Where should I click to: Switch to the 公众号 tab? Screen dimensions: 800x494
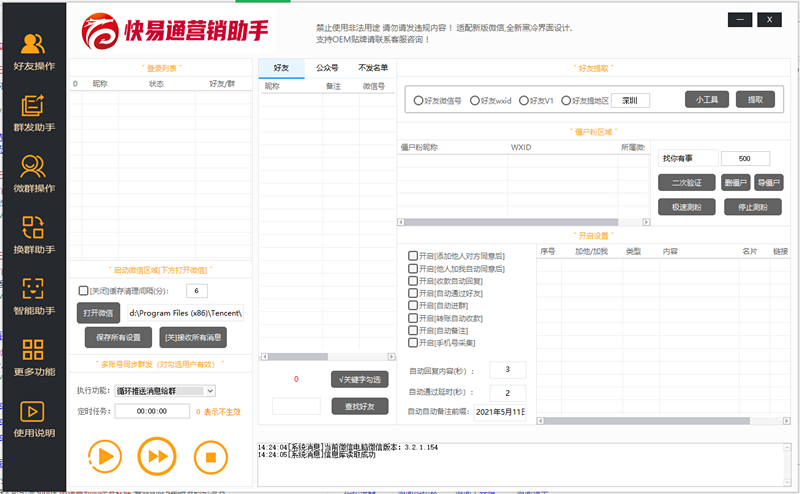(327, 68)
